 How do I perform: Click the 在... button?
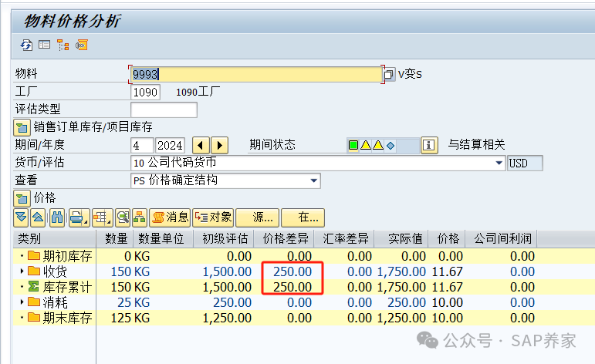pyautogui.click(x=303, y=217)
